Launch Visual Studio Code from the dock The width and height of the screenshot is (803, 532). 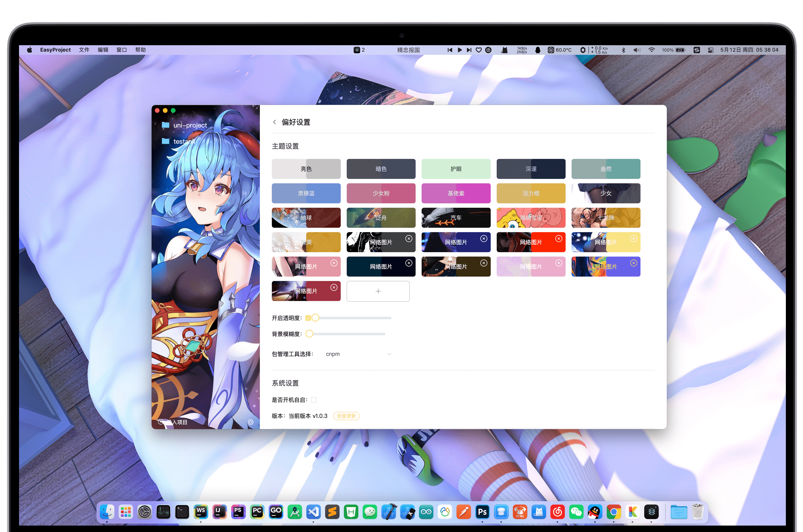[313, 512]
